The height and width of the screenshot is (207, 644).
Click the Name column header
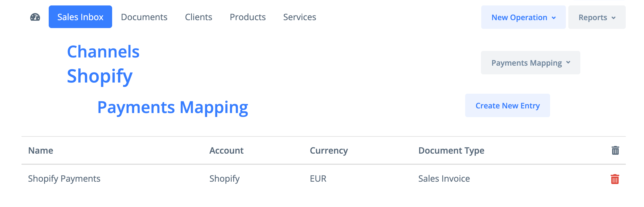(41, 151)
